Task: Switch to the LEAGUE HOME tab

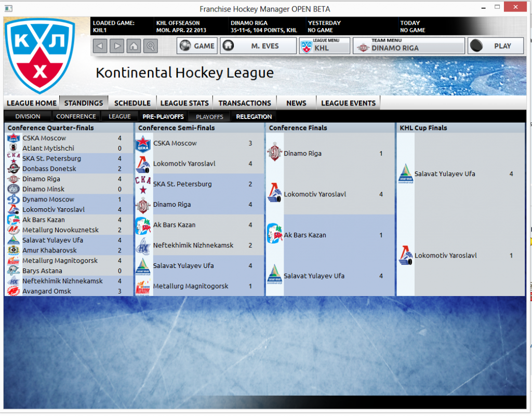Action: point(32,103)
